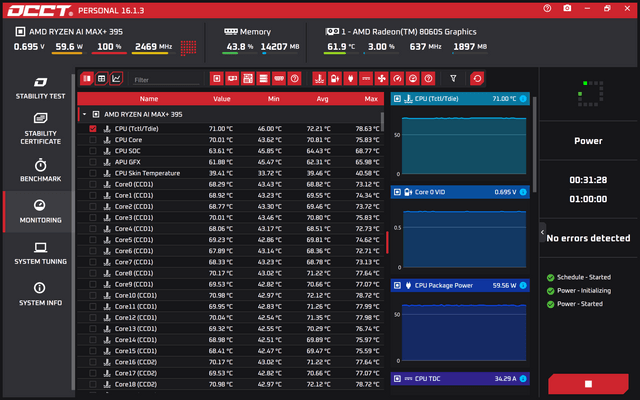Tick the Core5 (CCD1) checkbox

pos(93,240)
